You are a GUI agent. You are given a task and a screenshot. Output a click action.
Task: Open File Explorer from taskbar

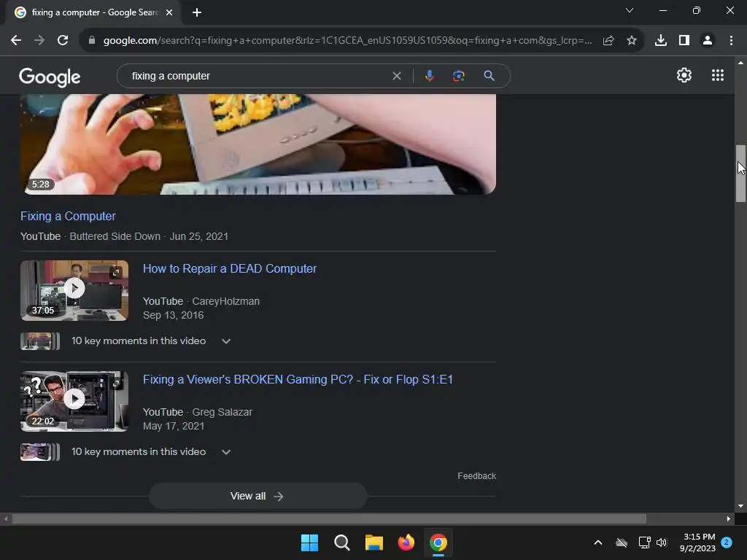(x=374, y=542)
